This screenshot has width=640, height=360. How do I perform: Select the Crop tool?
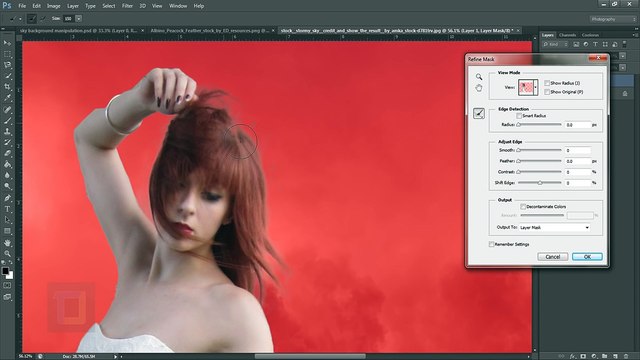tap(7, 87)
